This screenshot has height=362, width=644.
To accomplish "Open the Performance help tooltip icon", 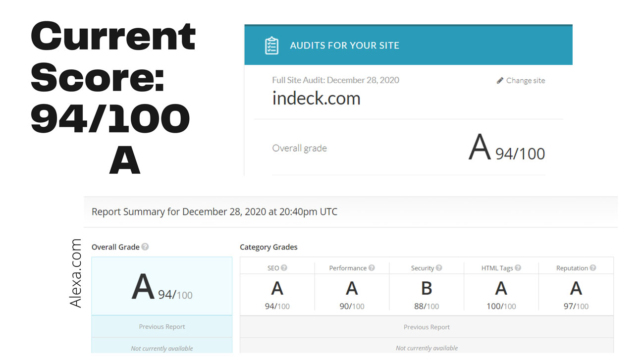I will [x=372, y=268].
